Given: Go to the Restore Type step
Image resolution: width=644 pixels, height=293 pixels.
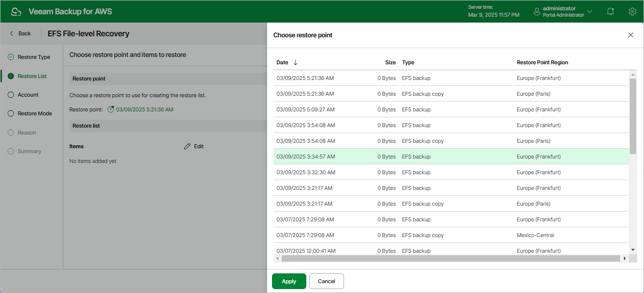Looking at the screenshot, I should point(34,57).
